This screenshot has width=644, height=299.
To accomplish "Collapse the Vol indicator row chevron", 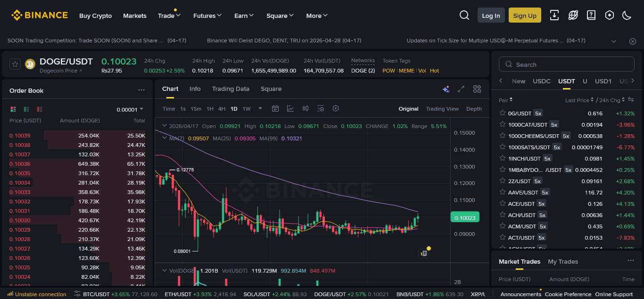I will click(x=165, y=270).
